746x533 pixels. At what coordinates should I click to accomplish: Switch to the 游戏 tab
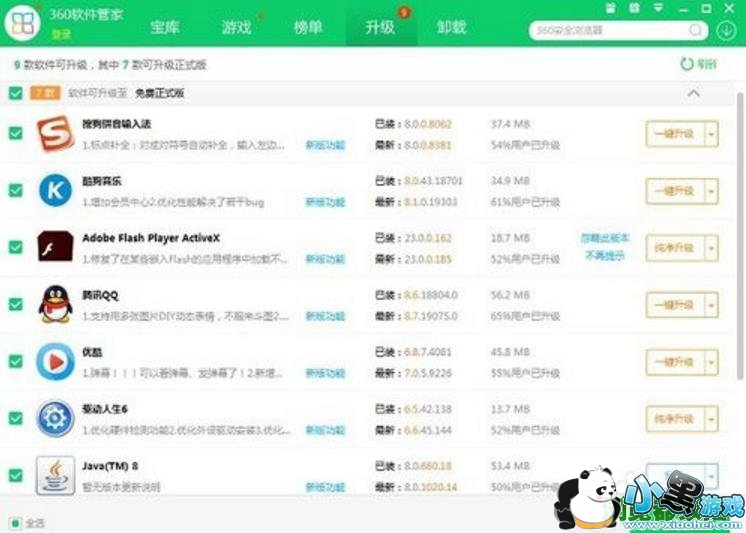click(x=236, y=27)
